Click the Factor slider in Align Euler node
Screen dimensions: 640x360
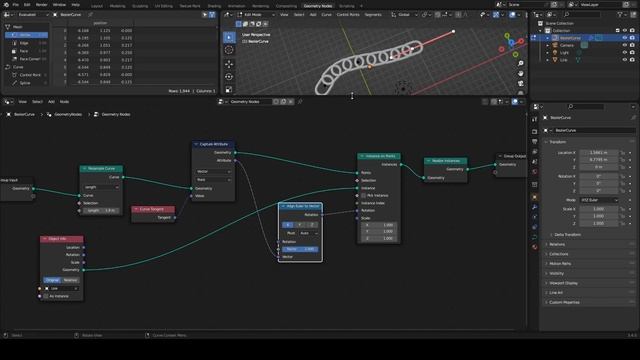(x=300, y=249)
